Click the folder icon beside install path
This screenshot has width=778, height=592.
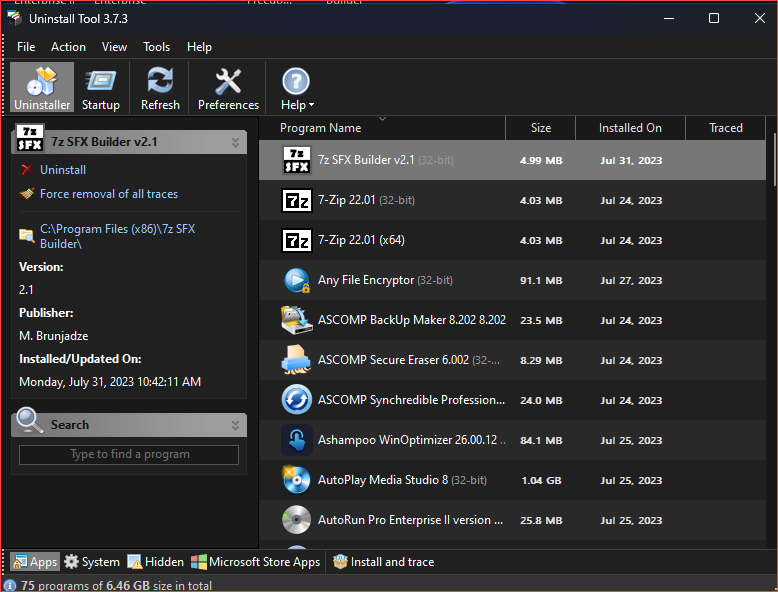[x=26, y=235]
